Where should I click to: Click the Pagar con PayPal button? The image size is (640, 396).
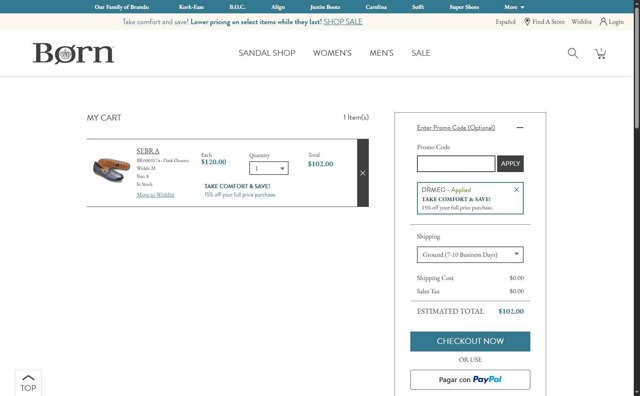pyautogui.click(x=470, y=380)
